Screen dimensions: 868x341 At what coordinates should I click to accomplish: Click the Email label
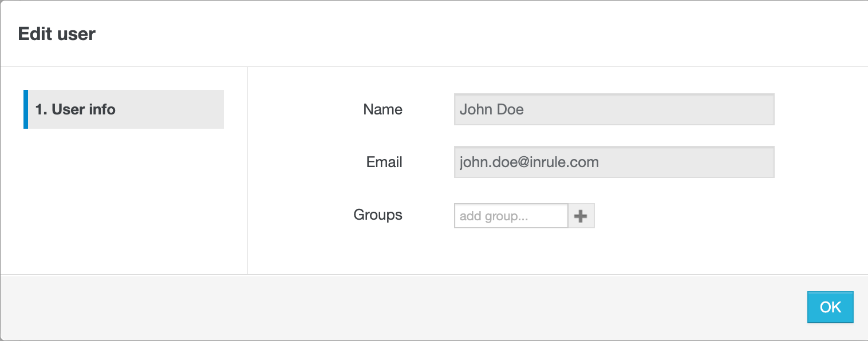[x=384, y=162]
